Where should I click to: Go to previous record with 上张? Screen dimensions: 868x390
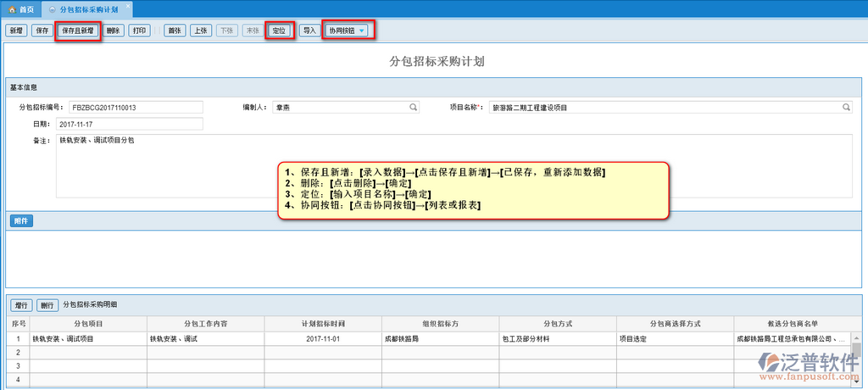(200, 31)
